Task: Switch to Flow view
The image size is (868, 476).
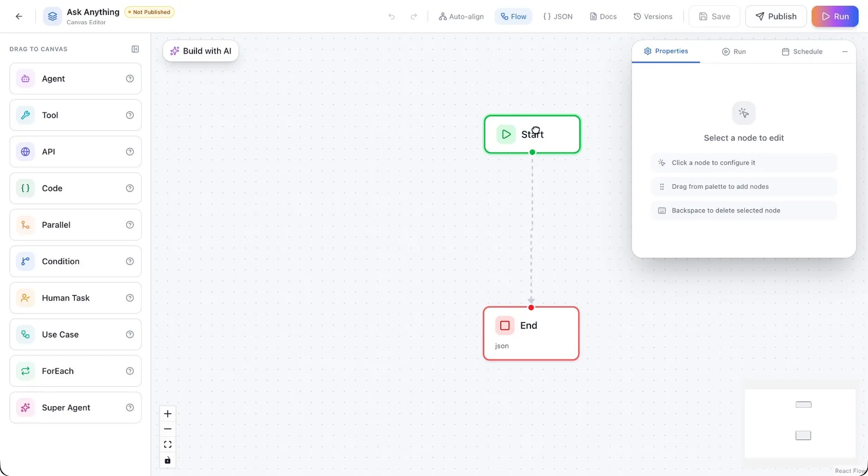Action: point(513,17)
